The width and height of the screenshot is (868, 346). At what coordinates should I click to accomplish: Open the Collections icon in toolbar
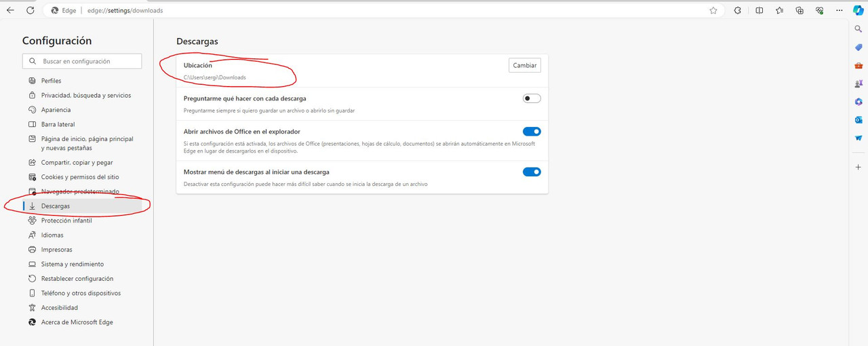(x=800, y=10)
